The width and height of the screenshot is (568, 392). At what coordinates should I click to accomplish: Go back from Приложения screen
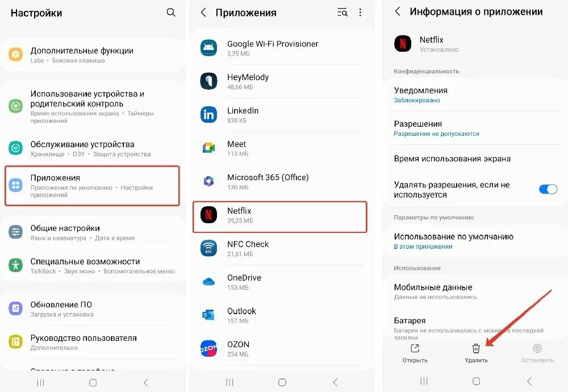tap(203, 12)
